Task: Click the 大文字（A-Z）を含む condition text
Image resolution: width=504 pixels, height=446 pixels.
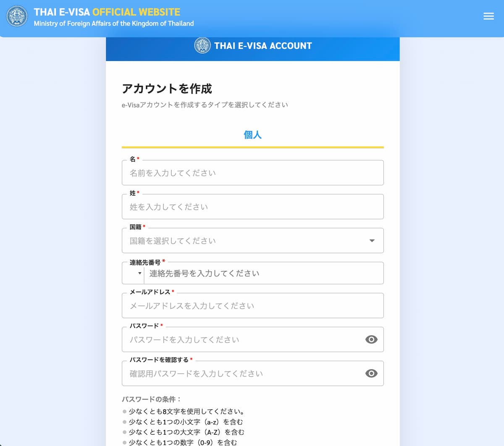Action: (x=186, y=432)
